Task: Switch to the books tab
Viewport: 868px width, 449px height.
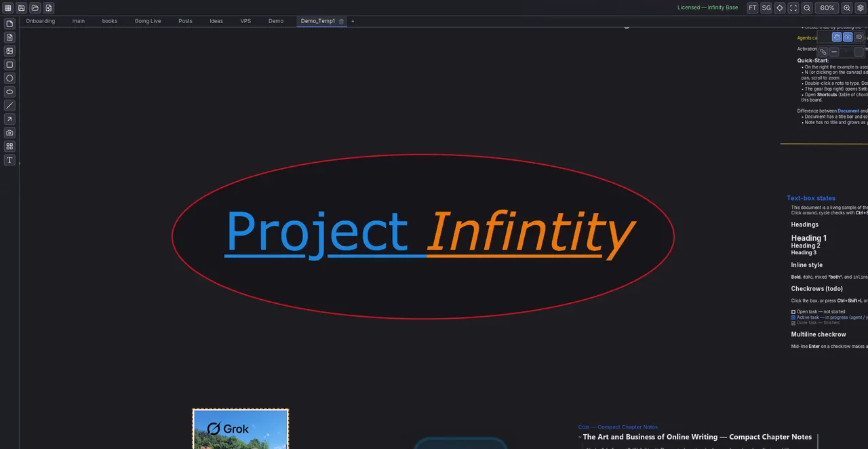Action: click(x=110, y=21)
